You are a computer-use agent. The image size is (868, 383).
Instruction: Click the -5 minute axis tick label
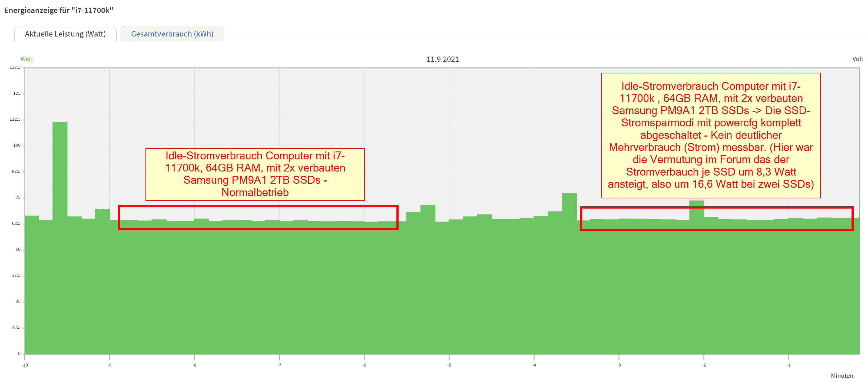[x=449, y=365]
